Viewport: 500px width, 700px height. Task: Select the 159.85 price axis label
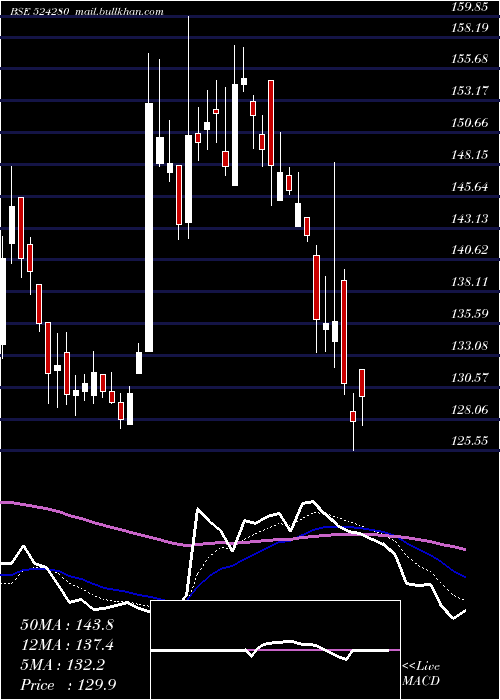(x=471, y=7)
